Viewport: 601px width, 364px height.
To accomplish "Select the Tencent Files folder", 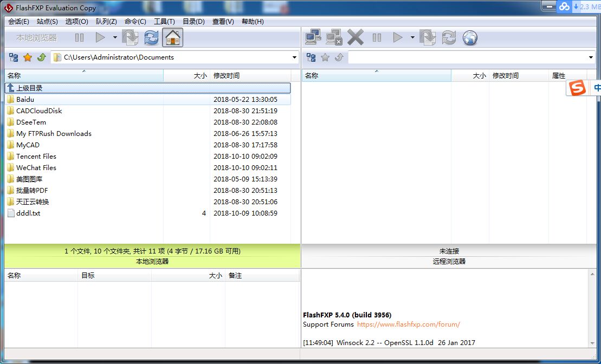I will click(147, 157).
